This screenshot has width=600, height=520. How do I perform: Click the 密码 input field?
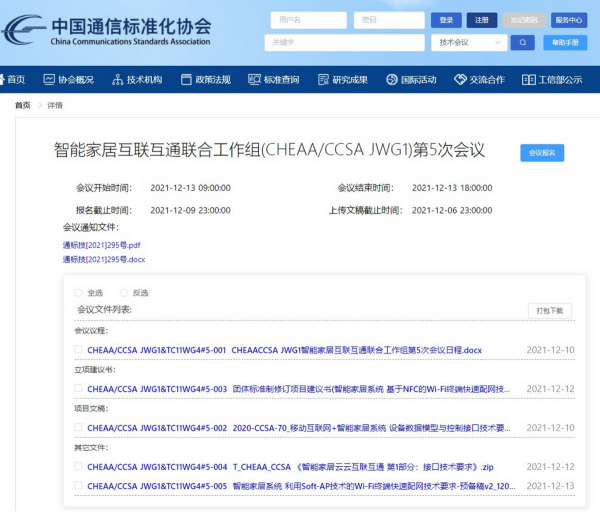tap(389, 20)
